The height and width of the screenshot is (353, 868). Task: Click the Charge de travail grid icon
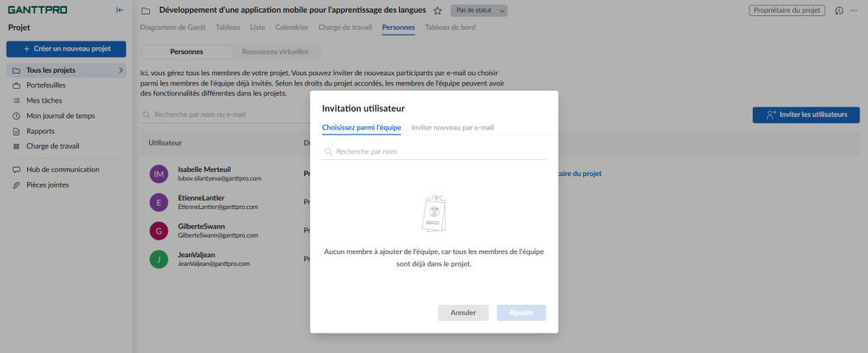(x=16, y=146)
